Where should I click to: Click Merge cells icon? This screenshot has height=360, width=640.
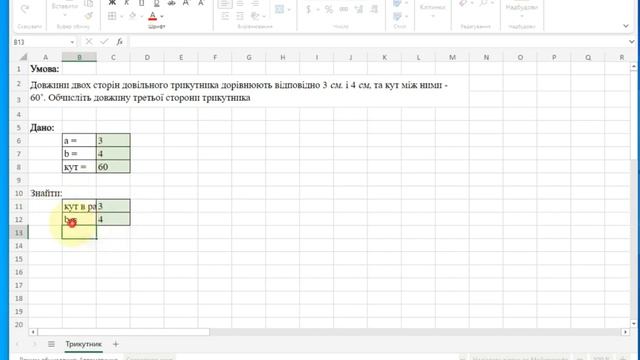click(x=280, y=9)
